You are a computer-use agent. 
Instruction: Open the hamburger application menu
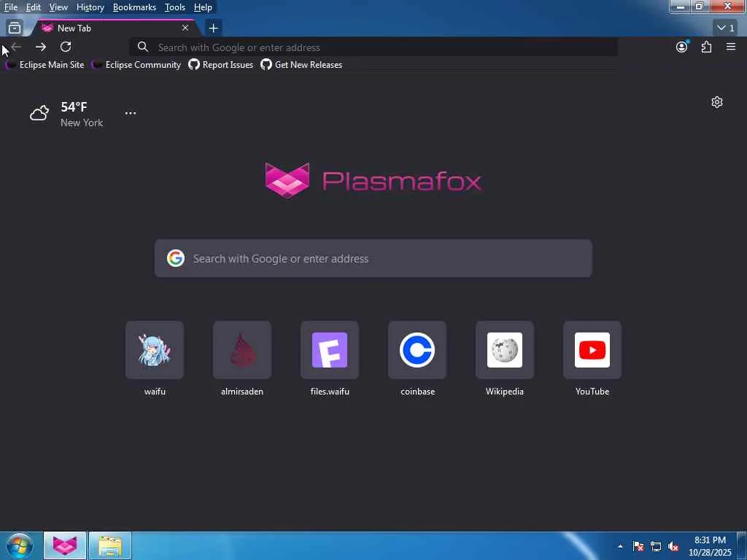(x=731, y=47)
